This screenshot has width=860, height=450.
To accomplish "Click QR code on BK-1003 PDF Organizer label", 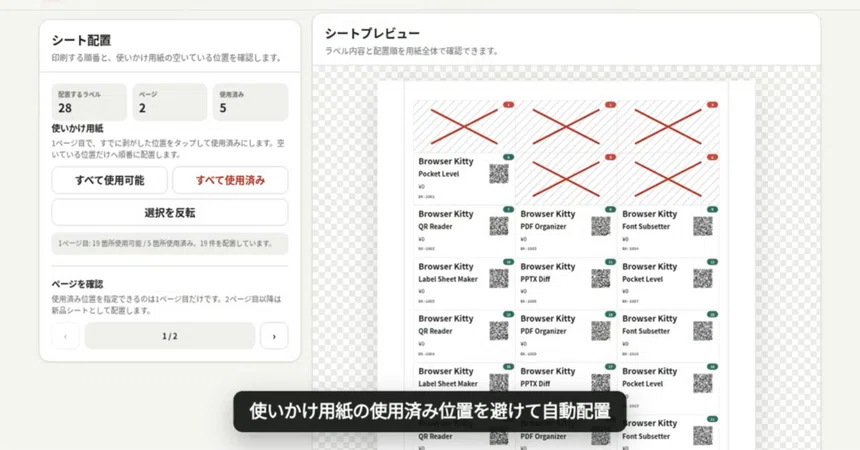I will pyautogui.click(x=601, y=226).
